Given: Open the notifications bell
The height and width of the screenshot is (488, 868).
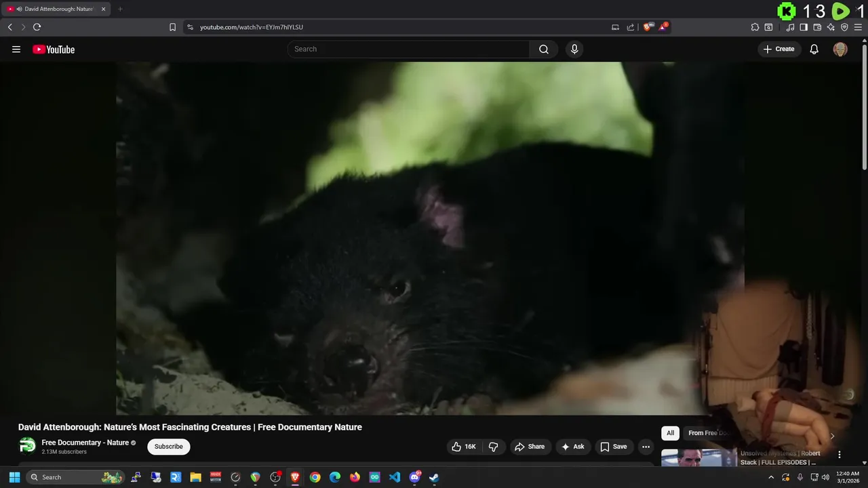Looking at the screenshot, I should coord(814,49).
